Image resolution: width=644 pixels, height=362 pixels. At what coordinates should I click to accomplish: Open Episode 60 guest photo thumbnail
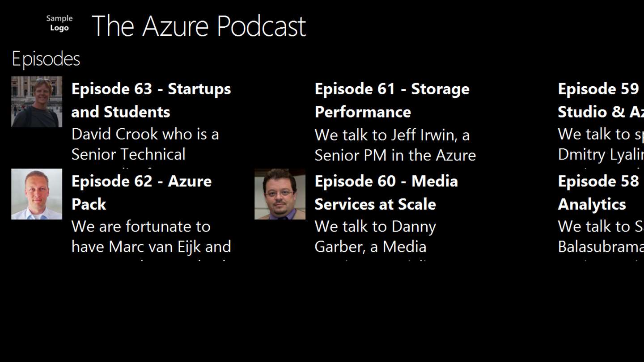[280, 194]
